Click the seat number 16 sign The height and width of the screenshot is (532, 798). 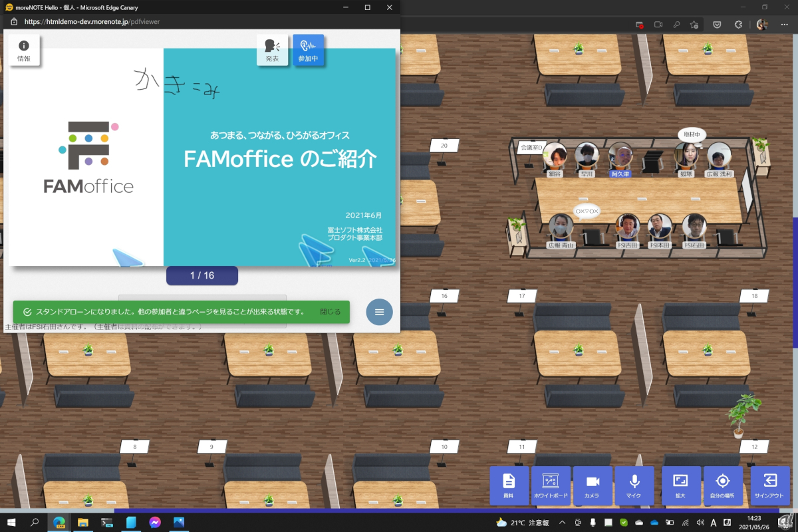444,296
